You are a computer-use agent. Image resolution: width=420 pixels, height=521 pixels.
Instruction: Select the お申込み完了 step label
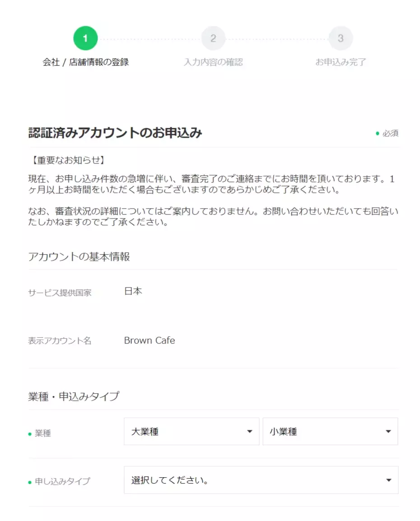341,62
